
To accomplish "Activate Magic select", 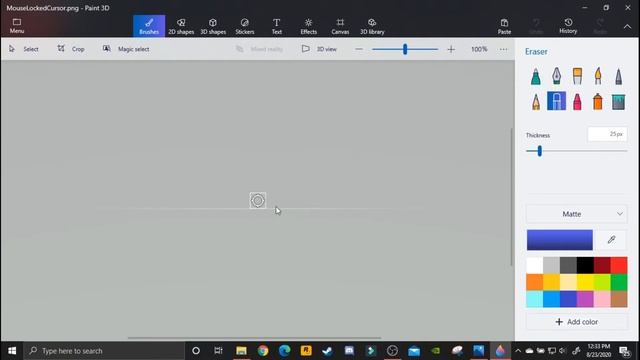I will point(126,49).
